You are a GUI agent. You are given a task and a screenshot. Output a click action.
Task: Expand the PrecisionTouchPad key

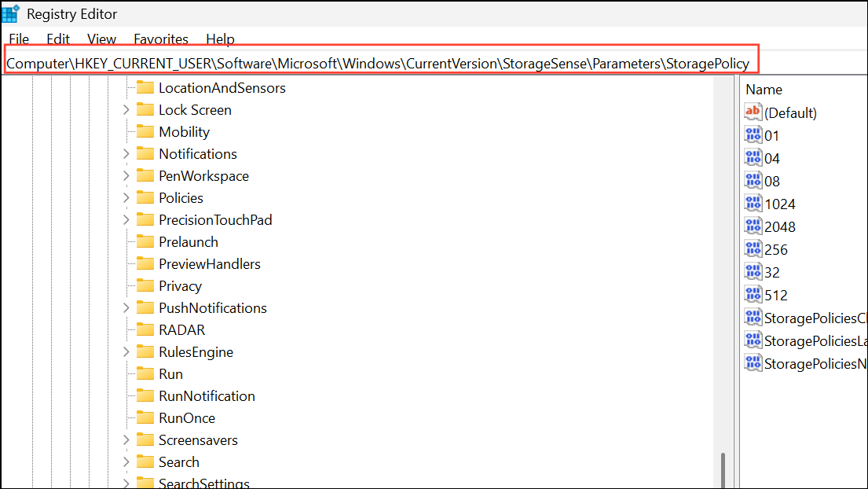[126, 220]
